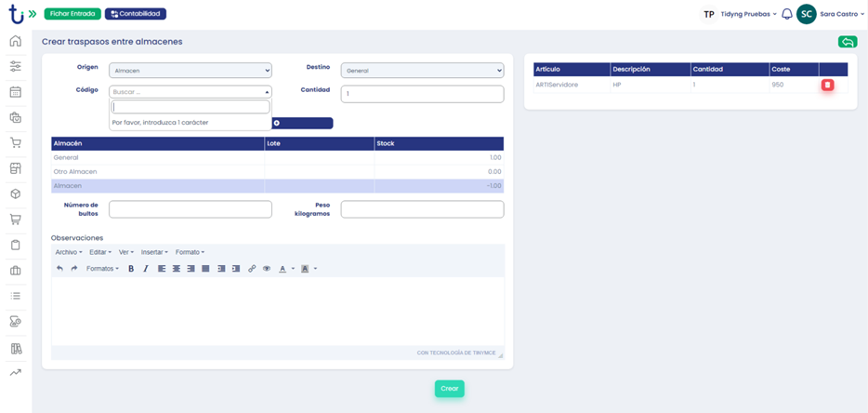The image size is (868, 413).
Task: Open the calendar icon in the sidebar
Action: (15, 92)
